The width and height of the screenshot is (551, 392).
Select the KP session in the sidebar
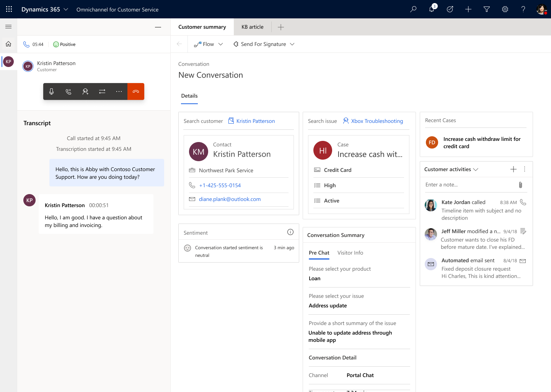pos(8,62)
